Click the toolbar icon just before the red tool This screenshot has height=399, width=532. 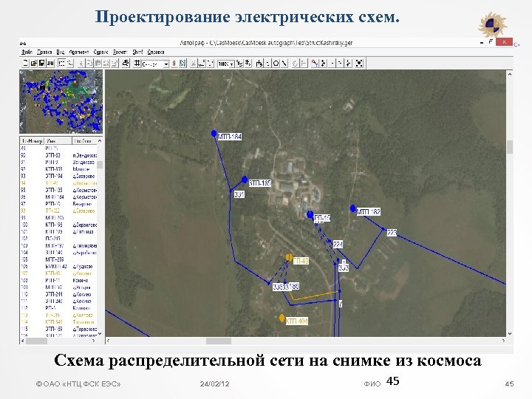(304, 64)
